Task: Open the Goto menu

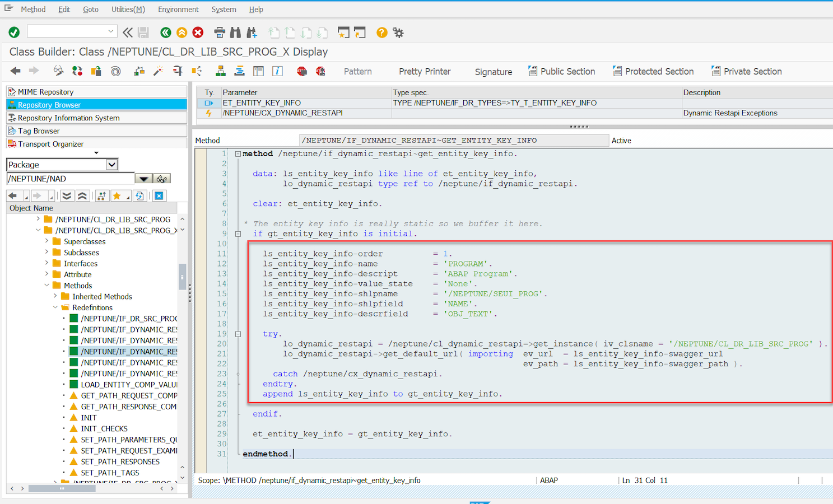Action: (90, 10)
